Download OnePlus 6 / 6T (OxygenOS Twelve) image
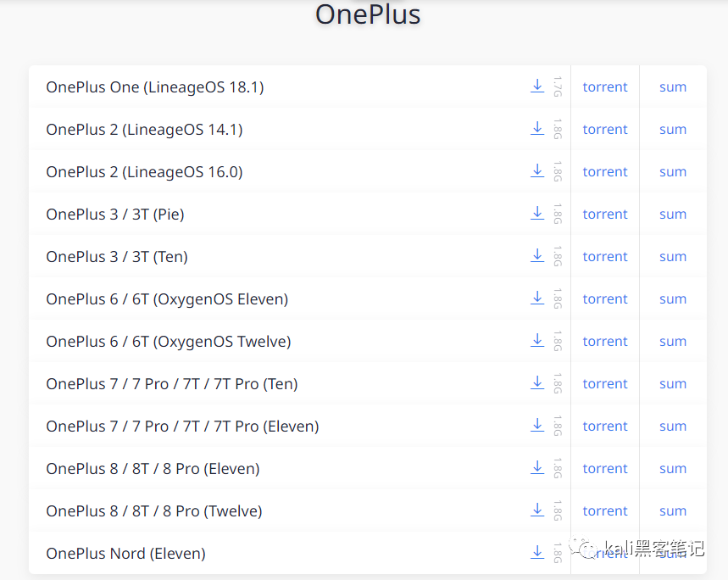 pyautogui.click(x=537, y=340)
